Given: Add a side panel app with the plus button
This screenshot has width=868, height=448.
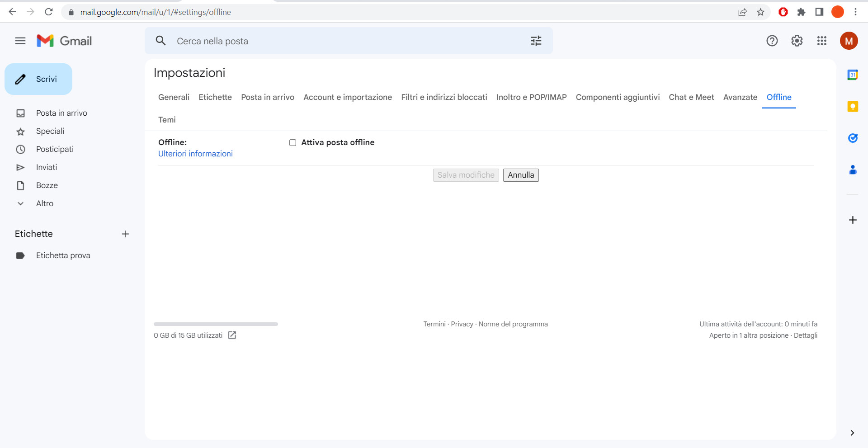Looking at the screenshot, I should click(x=853, y=220).
